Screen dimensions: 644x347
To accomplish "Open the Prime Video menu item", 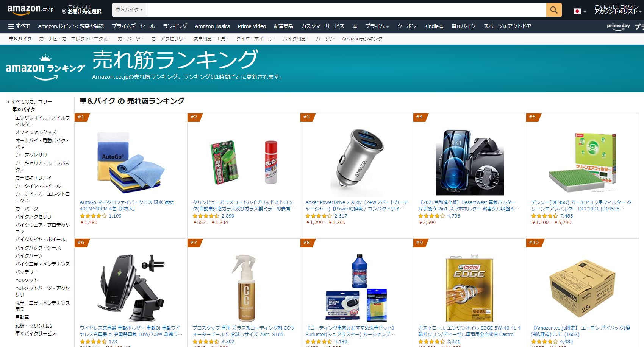I will tap(252, 26).
